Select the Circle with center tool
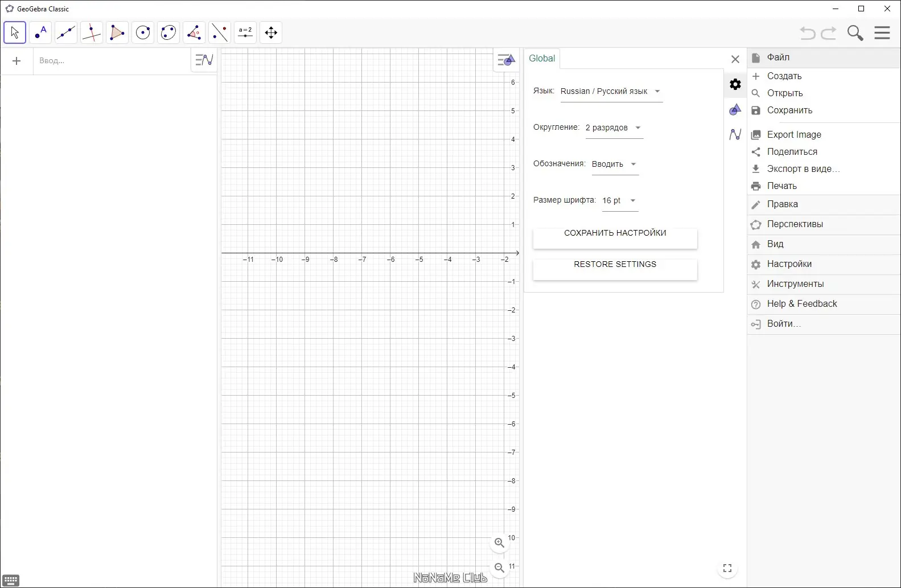Image resolution: width=901 pixels, height=588 pixels. click(x=143, y=32)
